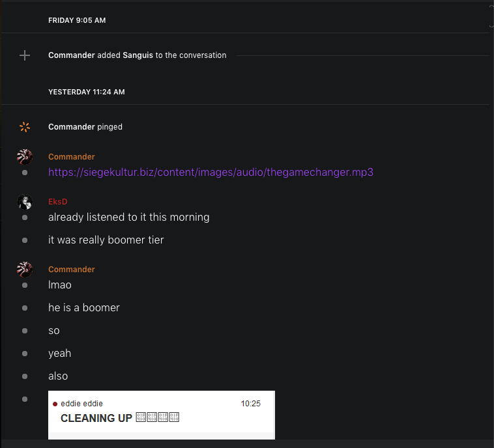Open the thegamechanger.mp3 link
Screen dimensions: 494x448
211,173
